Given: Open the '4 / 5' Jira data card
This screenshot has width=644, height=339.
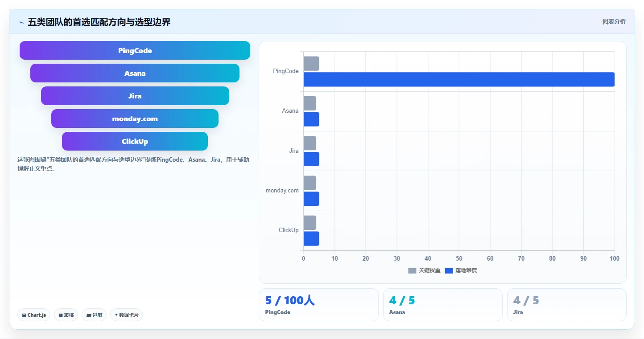Looking at the screenshot, I should [x=566, y=305].
